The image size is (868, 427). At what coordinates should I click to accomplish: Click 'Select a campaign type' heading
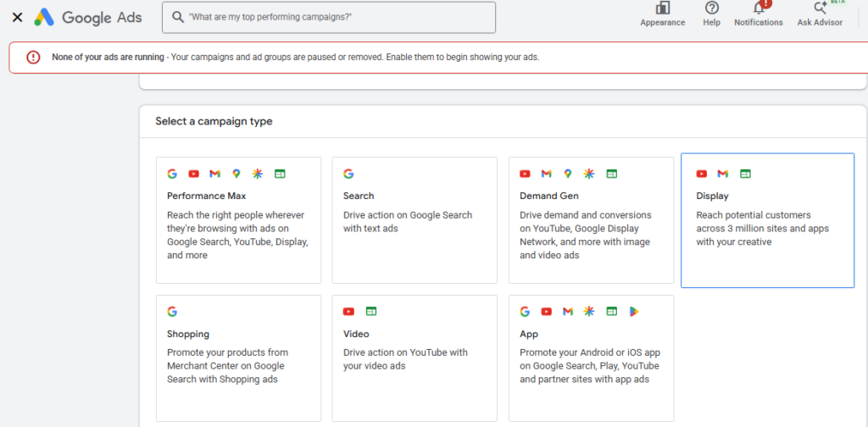[214, 121]
